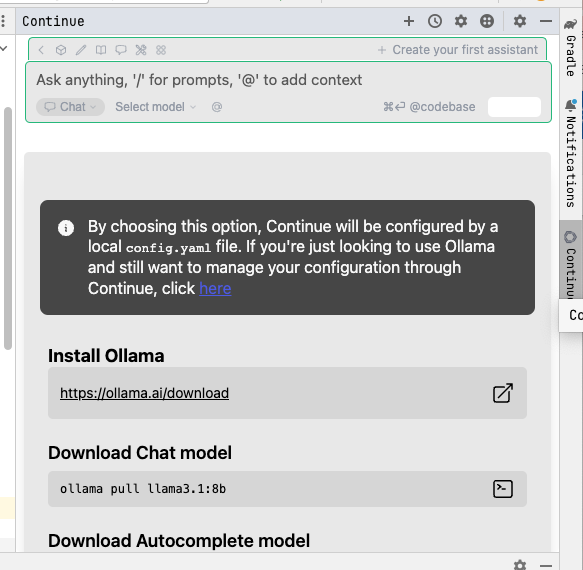Image resolution: width=583 pixels, height=570 pixels.
Task: Open the Gradle tool window
Action: click(x=571, y=47)
